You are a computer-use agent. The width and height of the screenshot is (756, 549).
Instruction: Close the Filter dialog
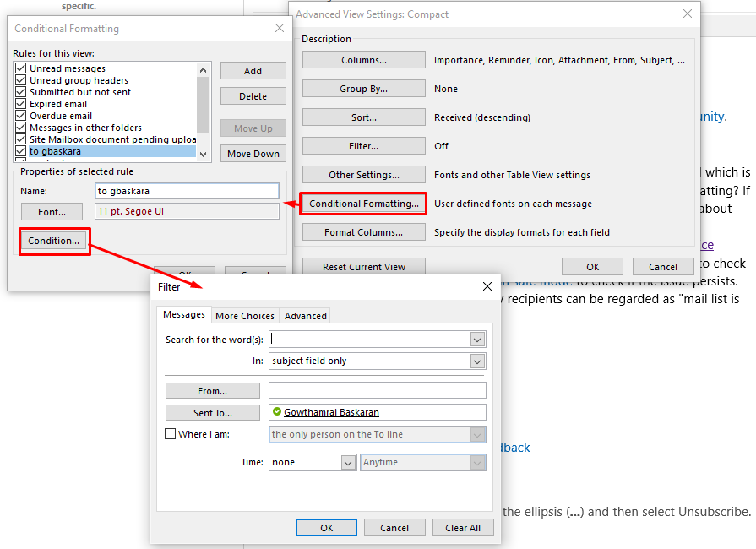(x=487, y=286)
